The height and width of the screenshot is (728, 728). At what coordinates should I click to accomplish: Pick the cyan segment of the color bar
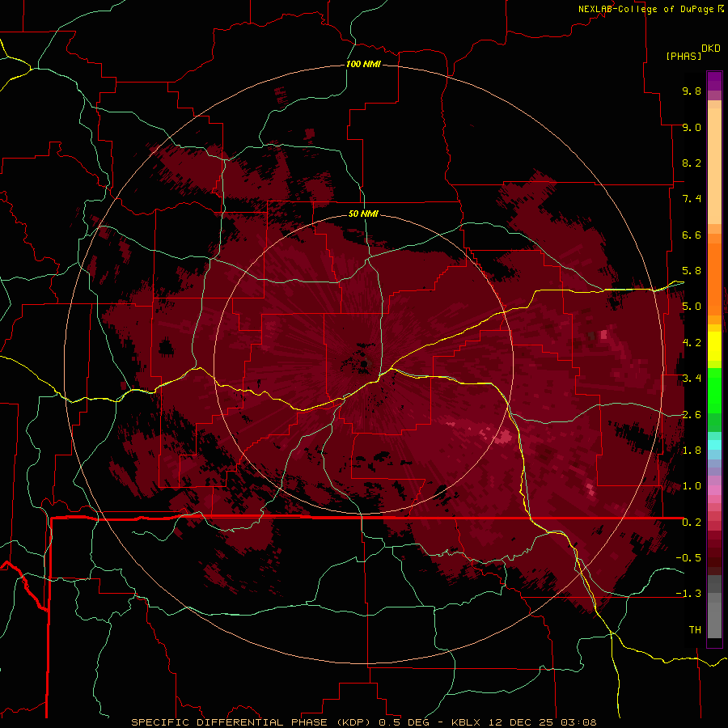coord(714,444)
